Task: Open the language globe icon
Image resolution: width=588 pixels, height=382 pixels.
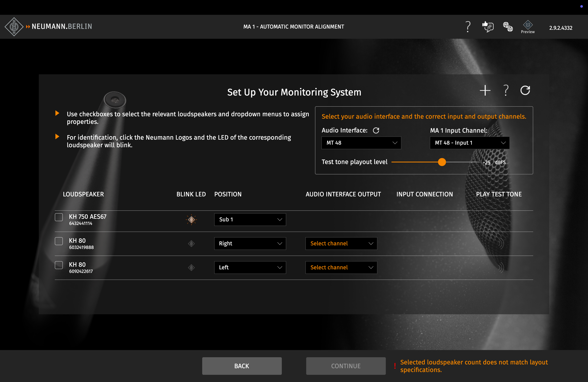Action: click(508, 26)
